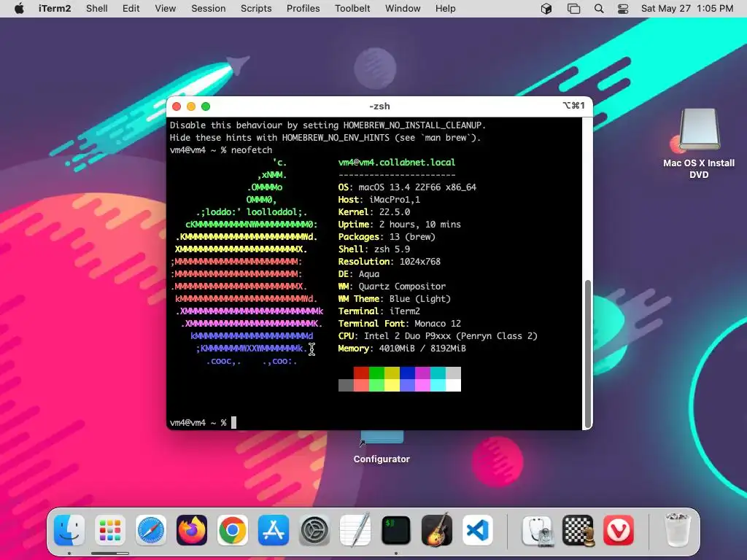Screen dimensions: 747x560
Task: Click the terminal window vertical scrollbar
Action: tap(588, 354)
